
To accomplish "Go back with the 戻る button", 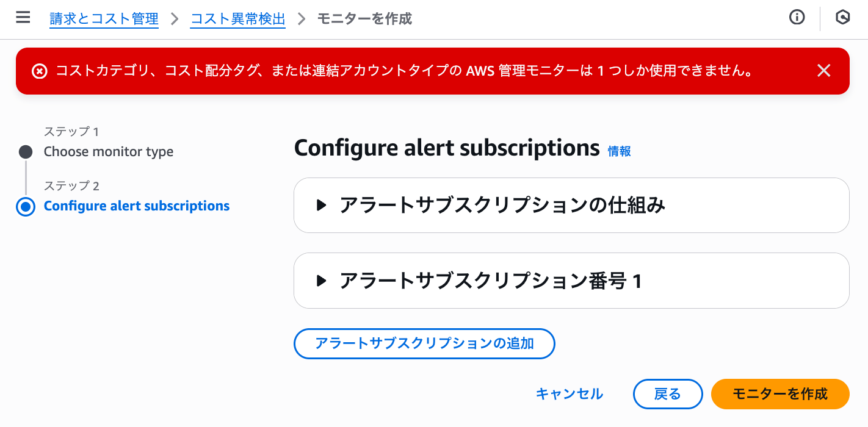I will pos(667,394).
